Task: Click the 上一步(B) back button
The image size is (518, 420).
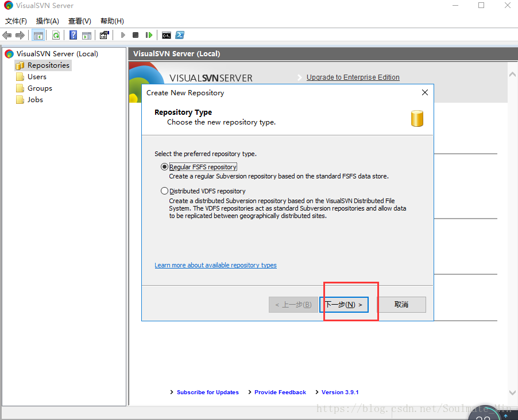Action: 293,305
